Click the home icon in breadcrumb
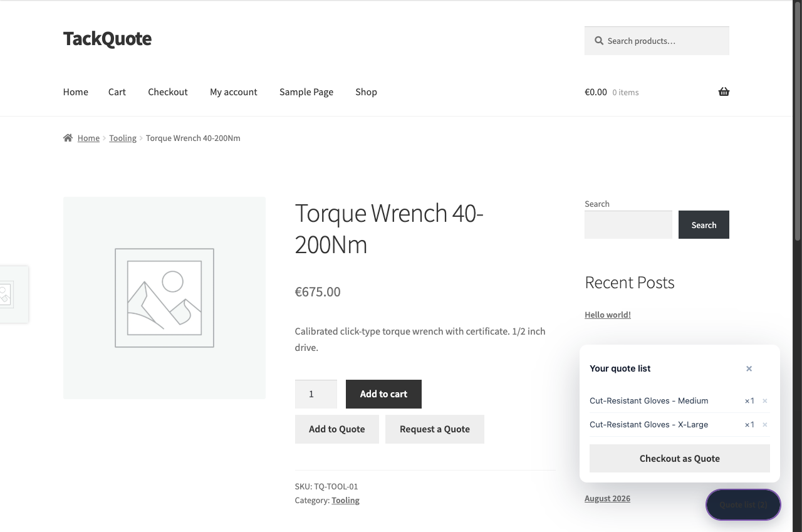The image size is (802, 532). pos(68,138)
